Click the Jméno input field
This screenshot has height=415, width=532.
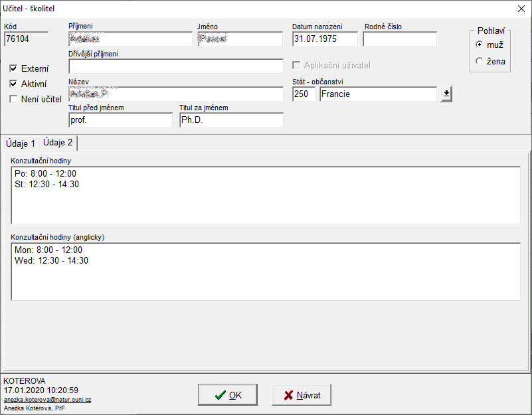(x=241, y=39)
